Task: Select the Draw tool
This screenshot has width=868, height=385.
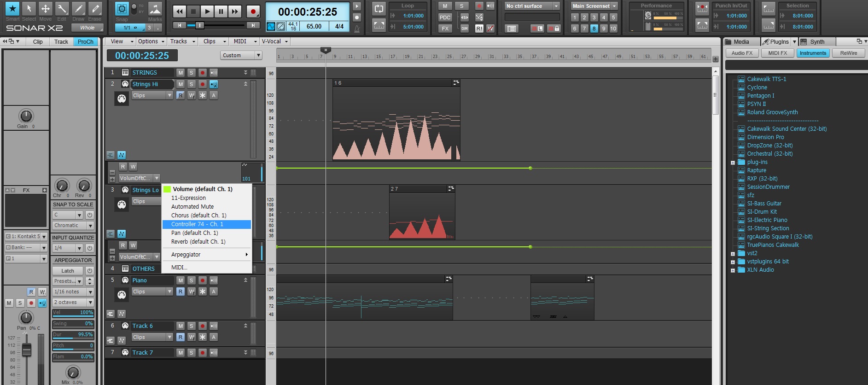Action: pyautogui.click(x=78, y=8)
